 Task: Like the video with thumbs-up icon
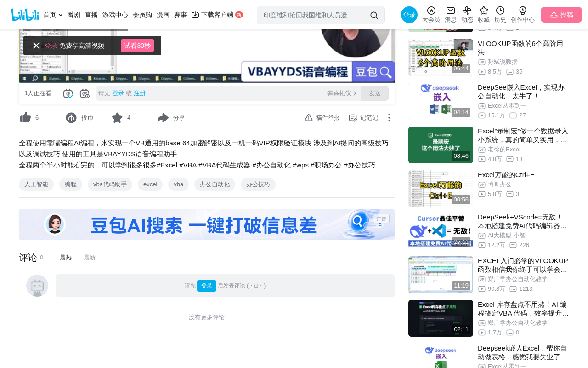coord(25,118)
